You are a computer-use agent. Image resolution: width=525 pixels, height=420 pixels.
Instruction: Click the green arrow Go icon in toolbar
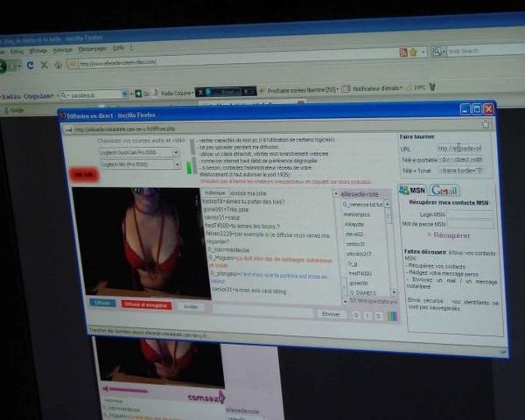[x=138, y=94]
